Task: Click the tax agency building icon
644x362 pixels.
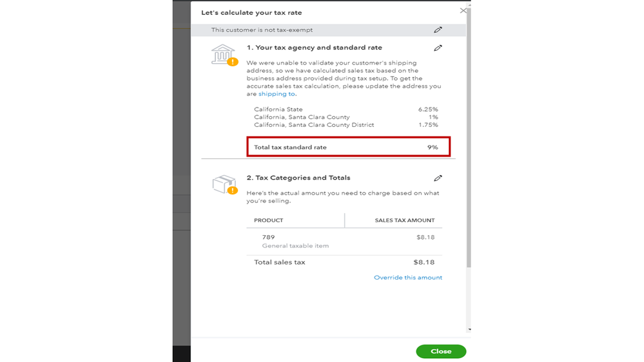Action: pos(222,54)
